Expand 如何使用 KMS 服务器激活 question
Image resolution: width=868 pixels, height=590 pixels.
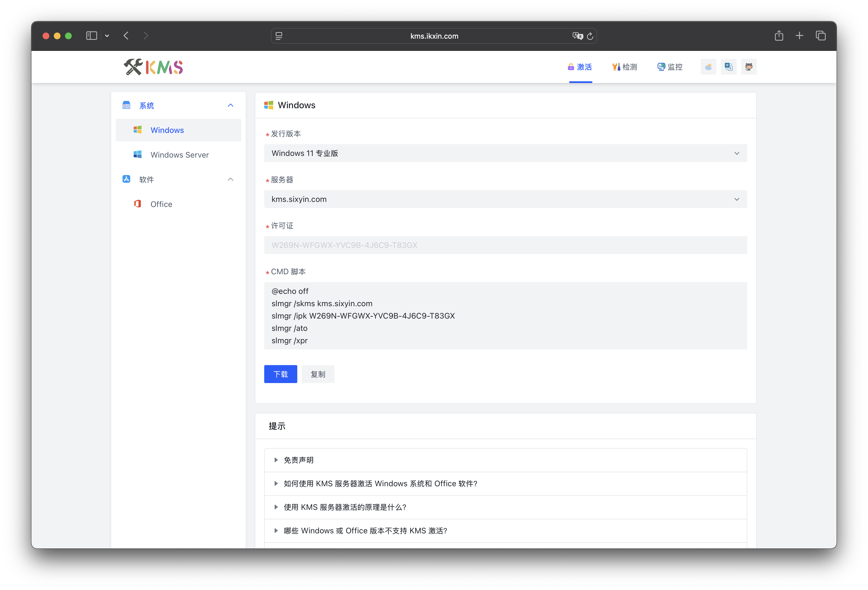(505, 484)
